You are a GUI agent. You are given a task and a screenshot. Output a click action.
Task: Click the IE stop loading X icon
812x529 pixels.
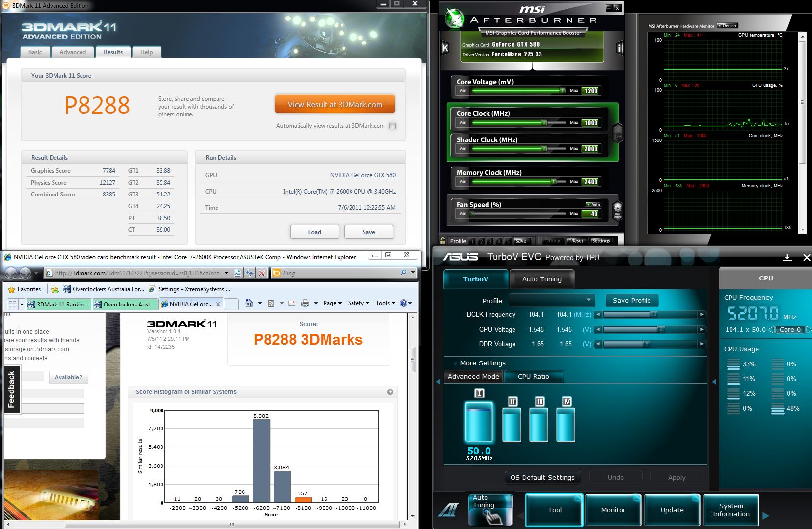tap(262, 273)
